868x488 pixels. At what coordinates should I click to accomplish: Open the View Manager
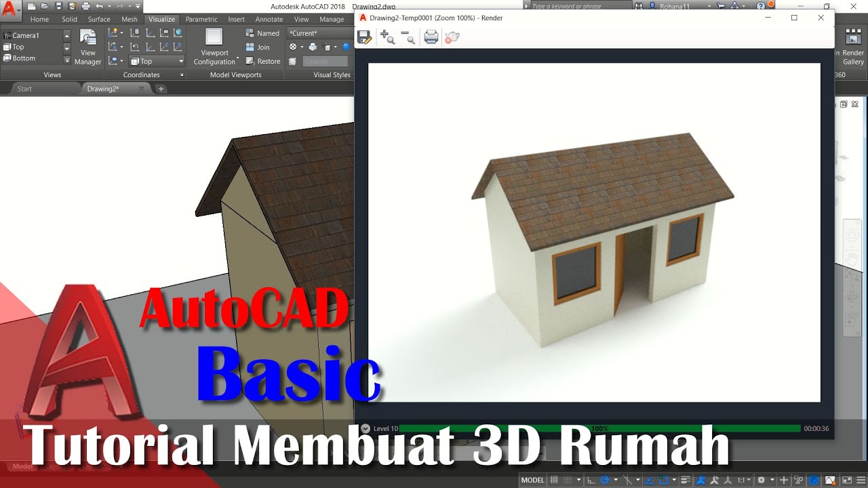tap(88, 47)
